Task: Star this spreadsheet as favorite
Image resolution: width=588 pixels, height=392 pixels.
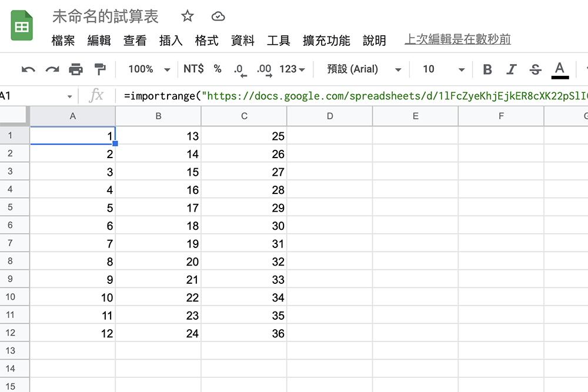Action: (x=187, y=17)
